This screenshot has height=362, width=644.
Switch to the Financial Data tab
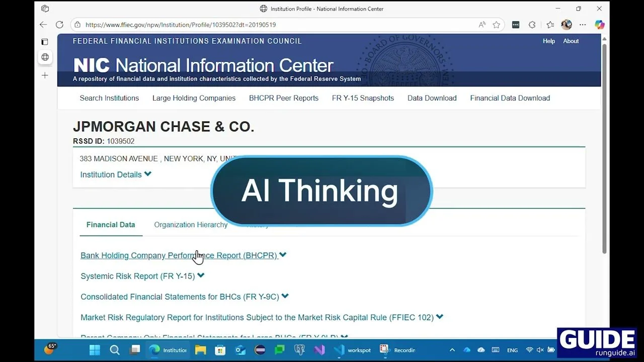(x=111, y=225)
